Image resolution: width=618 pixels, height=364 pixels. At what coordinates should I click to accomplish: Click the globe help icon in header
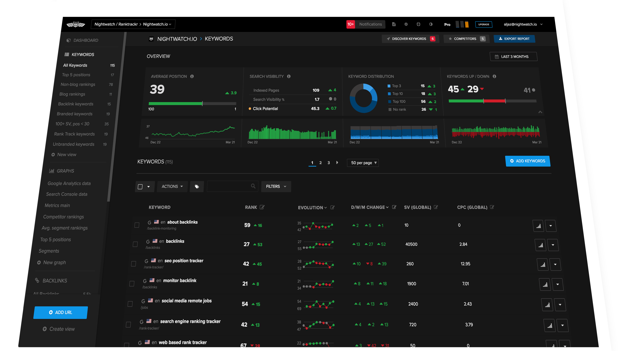(418, 24)
